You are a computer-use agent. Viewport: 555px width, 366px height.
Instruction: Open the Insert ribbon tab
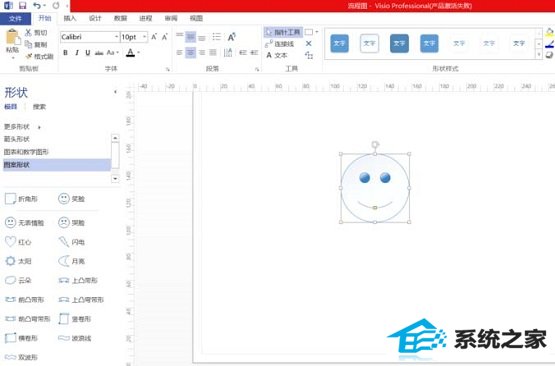tap(70, 18)
